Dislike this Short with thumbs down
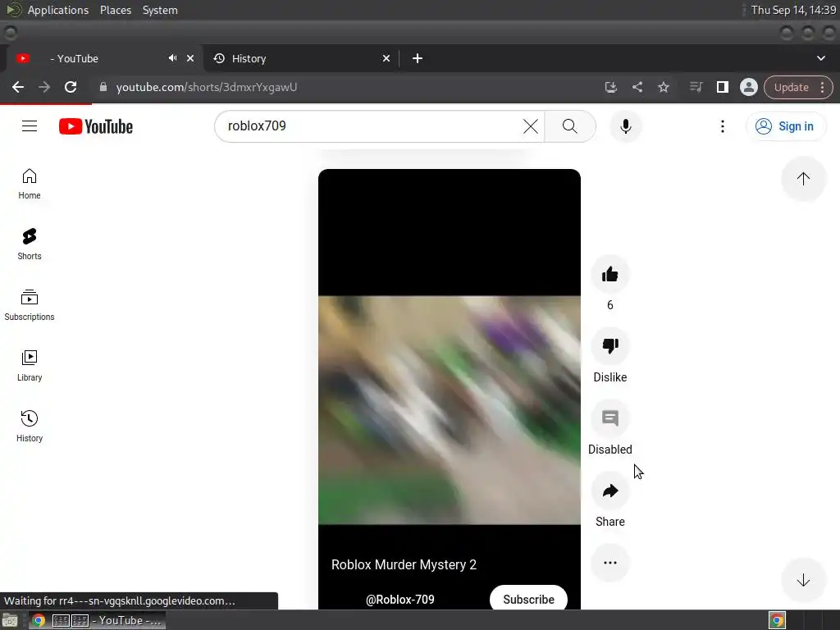The image size is (840, 630). [x=609, y=346]
